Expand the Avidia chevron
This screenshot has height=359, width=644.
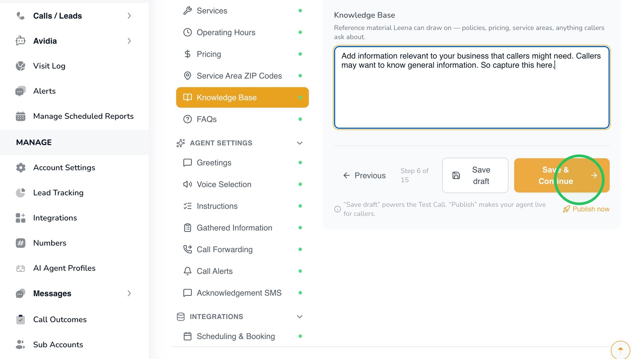129,41
